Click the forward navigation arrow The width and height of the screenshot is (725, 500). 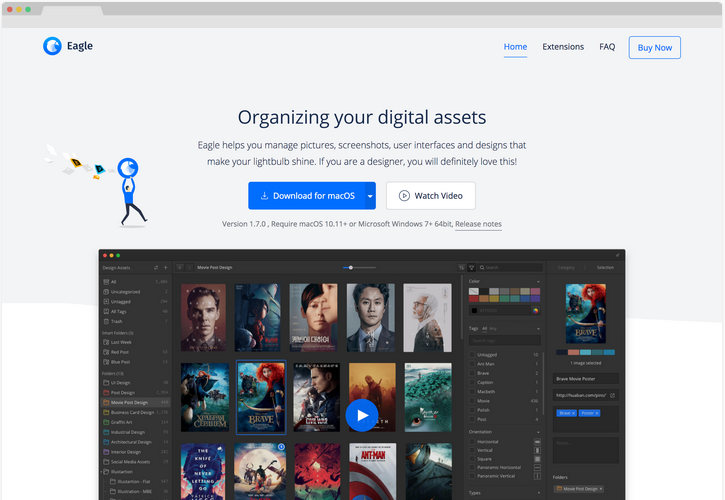189,267
